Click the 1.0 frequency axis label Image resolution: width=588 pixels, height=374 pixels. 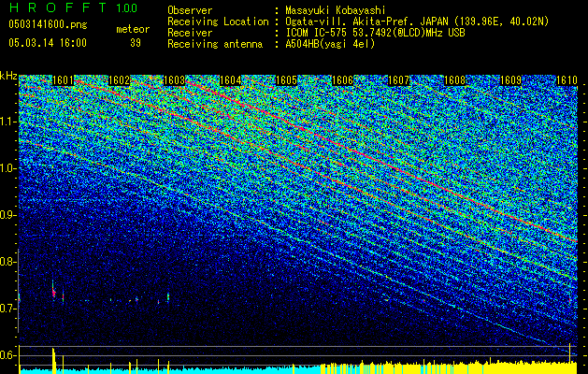point(7,168)
